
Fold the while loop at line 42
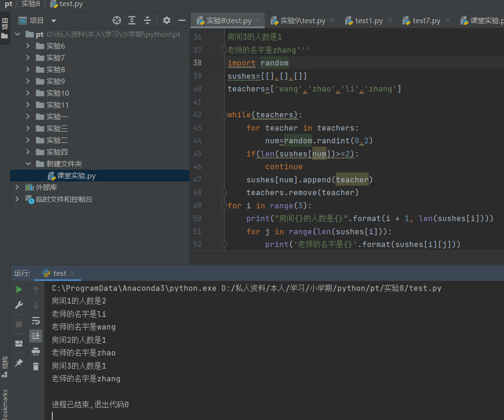click(224, 115)
